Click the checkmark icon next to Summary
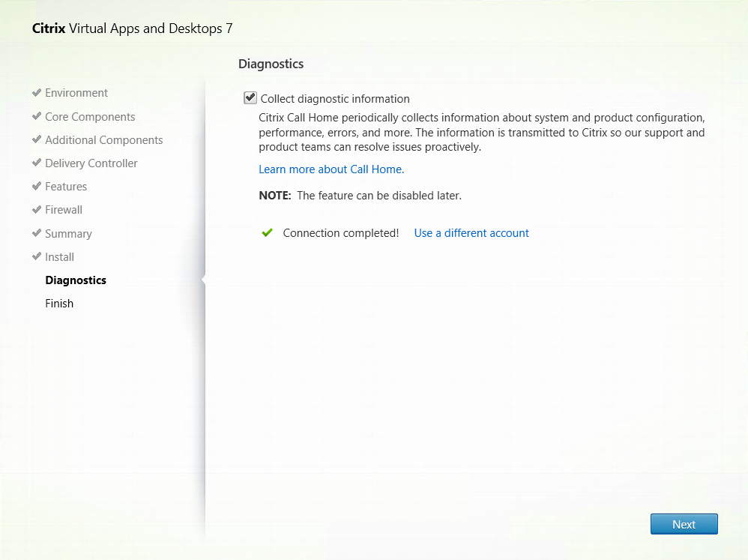 pyautogui.click(x=36, y=233)
